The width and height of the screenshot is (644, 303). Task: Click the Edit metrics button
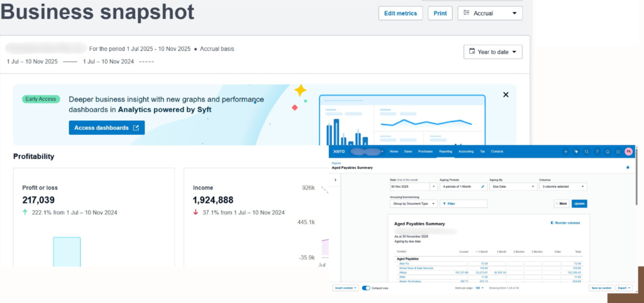[x=401, y=13]
